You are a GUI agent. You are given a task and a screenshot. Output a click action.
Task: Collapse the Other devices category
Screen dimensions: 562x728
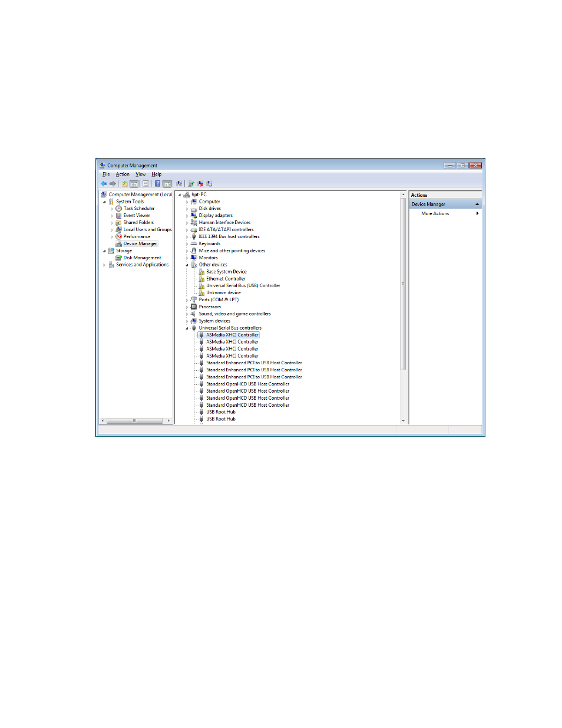pos(187,265)
